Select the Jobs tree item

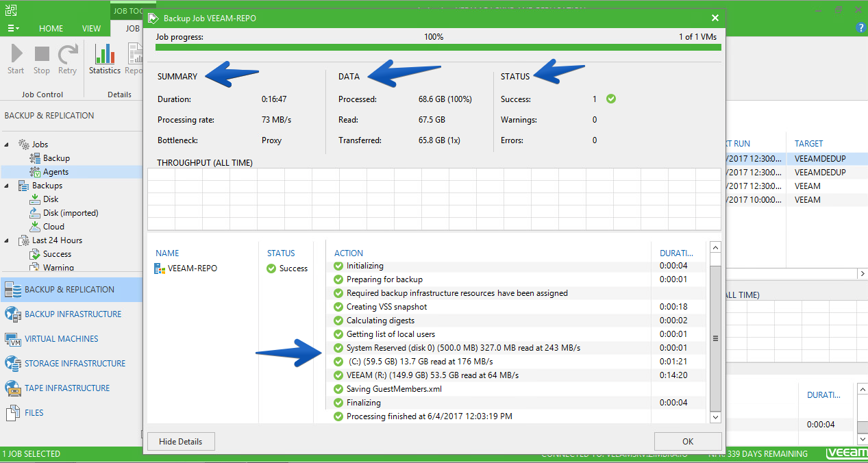tap(40, 145)
